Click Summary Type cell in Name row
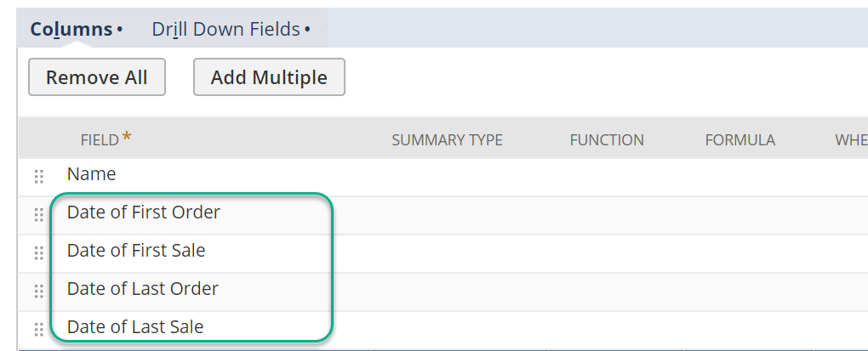The width and height of the screenshot is (868, 351). [447, 177]
